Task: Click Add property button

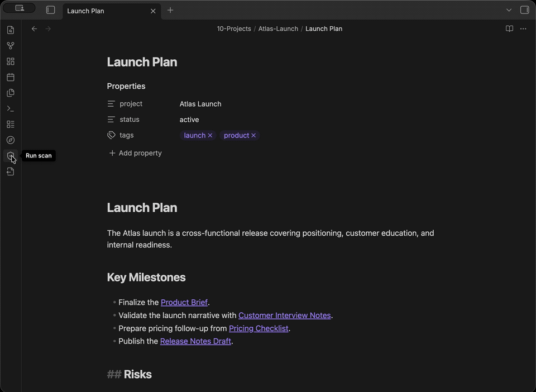Action: (135, 153)
